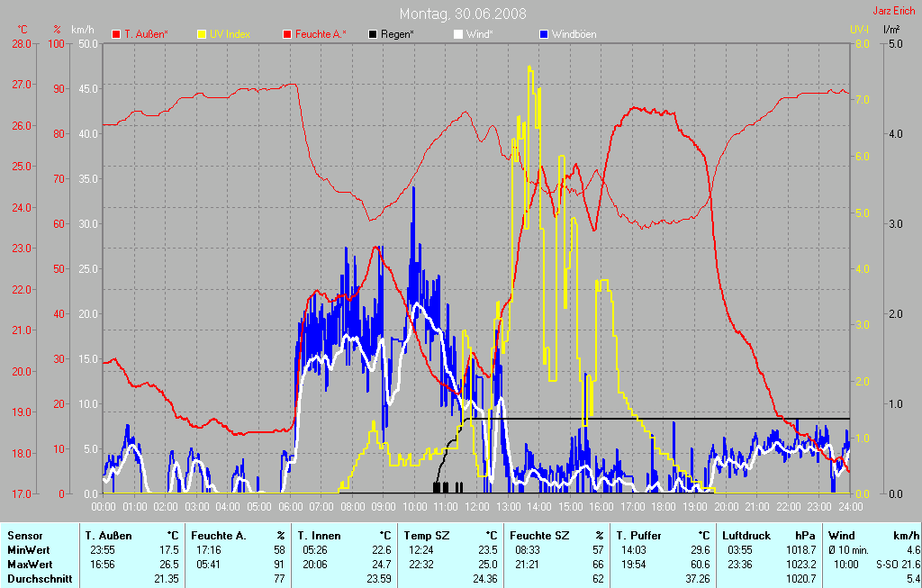Select the T. Puffer table header
Viewport: 922px width, 588px height.
pos(639,535)
